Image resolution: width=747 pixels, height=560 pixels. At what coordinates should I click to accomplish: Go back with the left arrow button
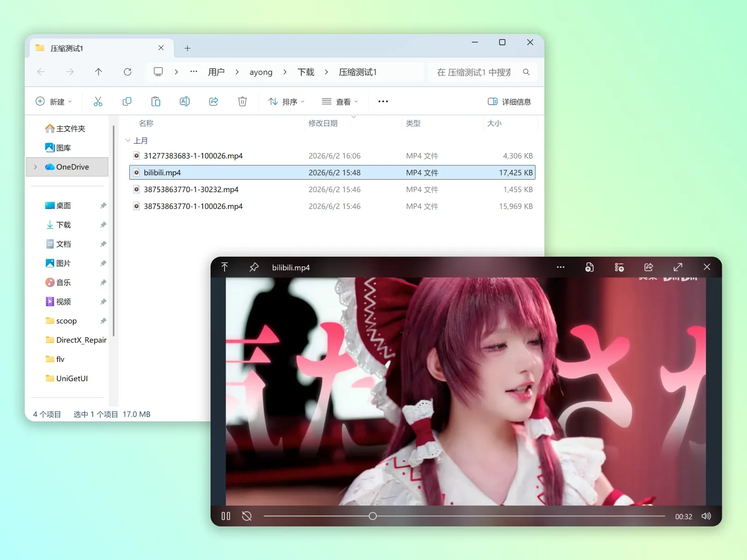(x=41, y=72)
